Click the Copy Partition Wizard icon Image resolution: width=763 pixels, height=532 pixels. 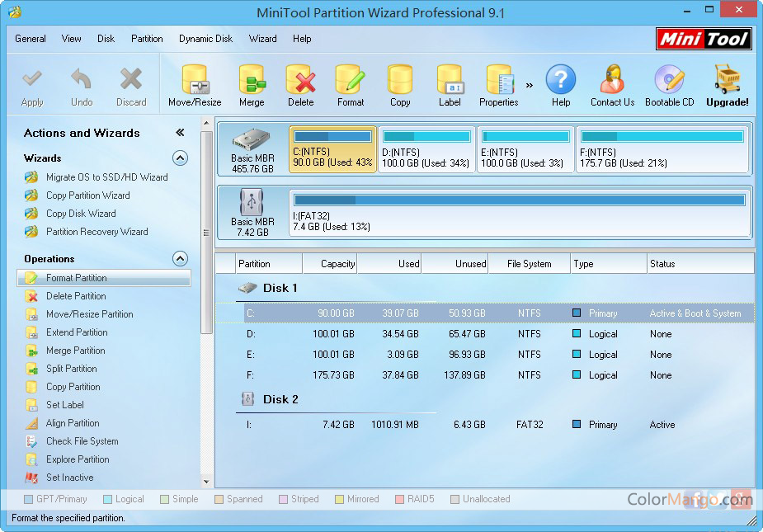(31, 195)
